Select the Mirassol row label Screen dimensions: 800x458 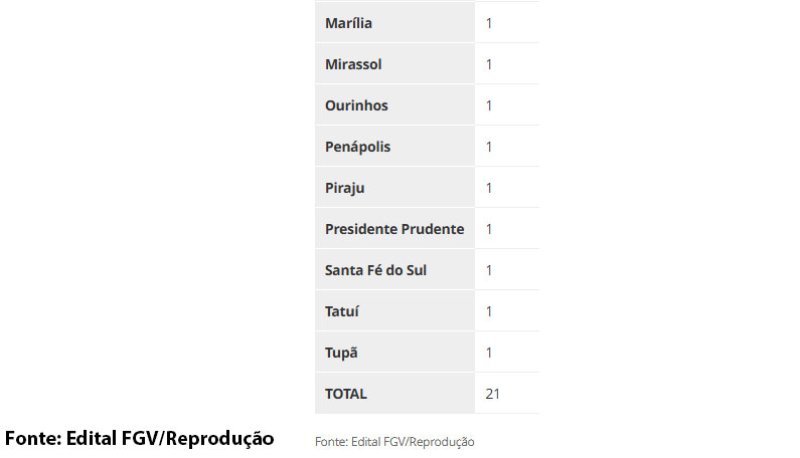pos(353,64)
